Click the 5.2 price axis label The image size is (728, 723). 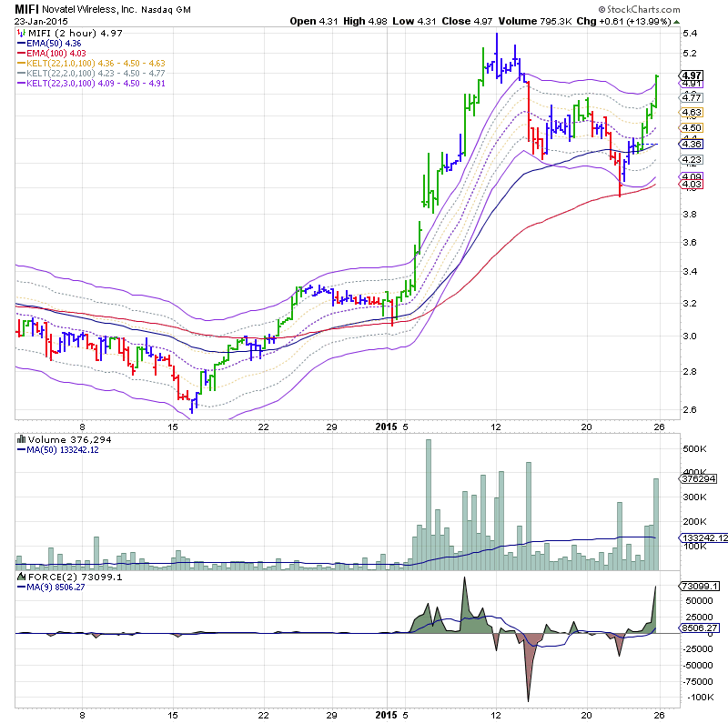click(690, 54)
